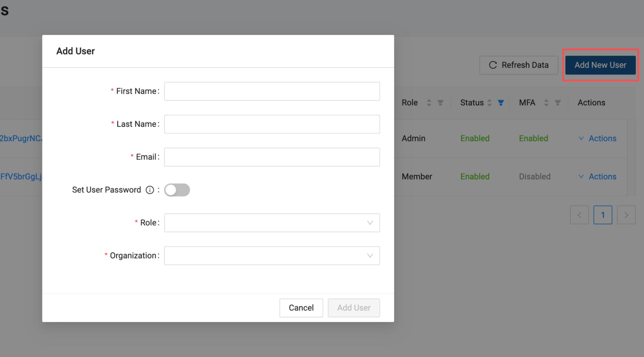This screenshot has height=357, width=644.
Task: Click the info icon next to Set User Password
Action: [x=149, y=190]
